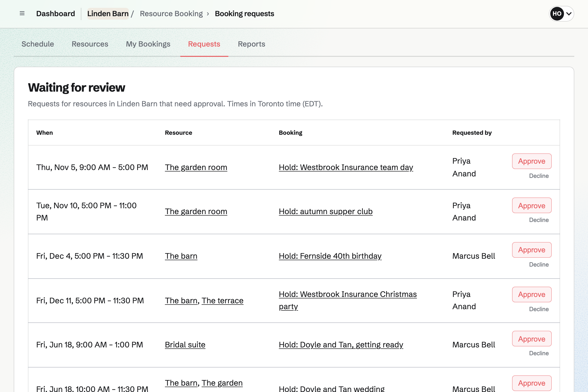Switch to the My Bookings tab

click(148, 44)
